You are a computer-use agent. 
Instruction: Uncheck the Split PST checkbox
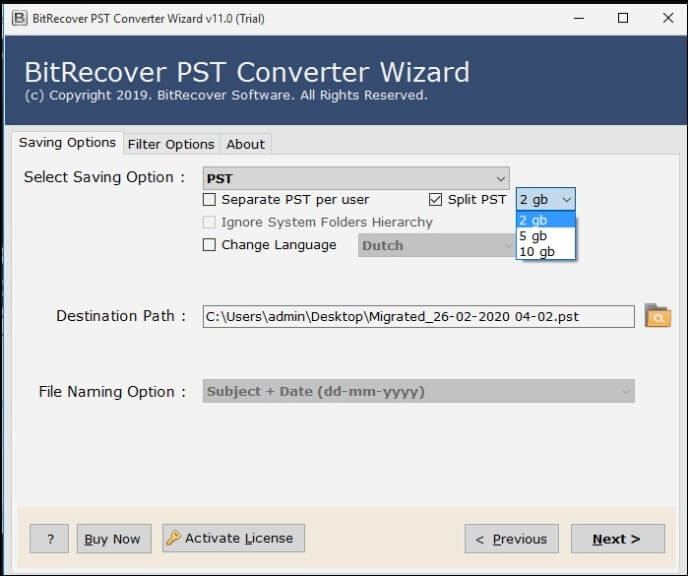tap(435, 200)
